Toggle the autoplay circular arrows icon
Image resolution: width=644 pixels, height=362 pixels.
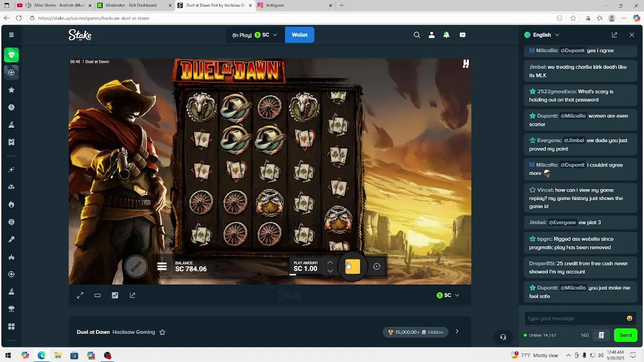pyautogui.click(x=377, y=266)
